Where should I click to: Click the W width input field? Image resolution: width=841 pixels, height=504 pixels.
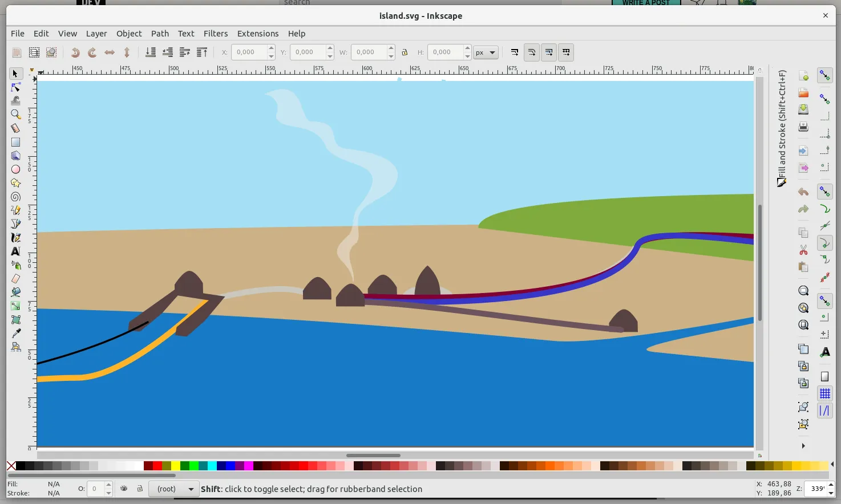point(369,52)
